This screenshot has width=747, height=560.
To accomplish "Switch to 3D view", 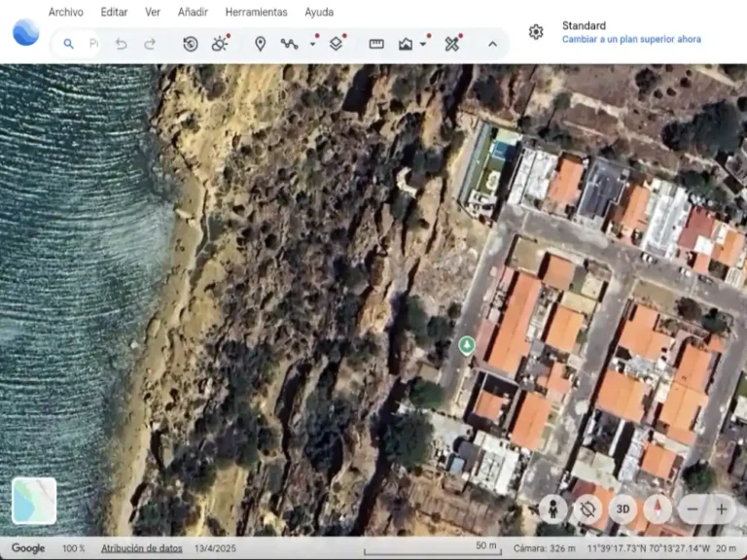I will [623, 509].
